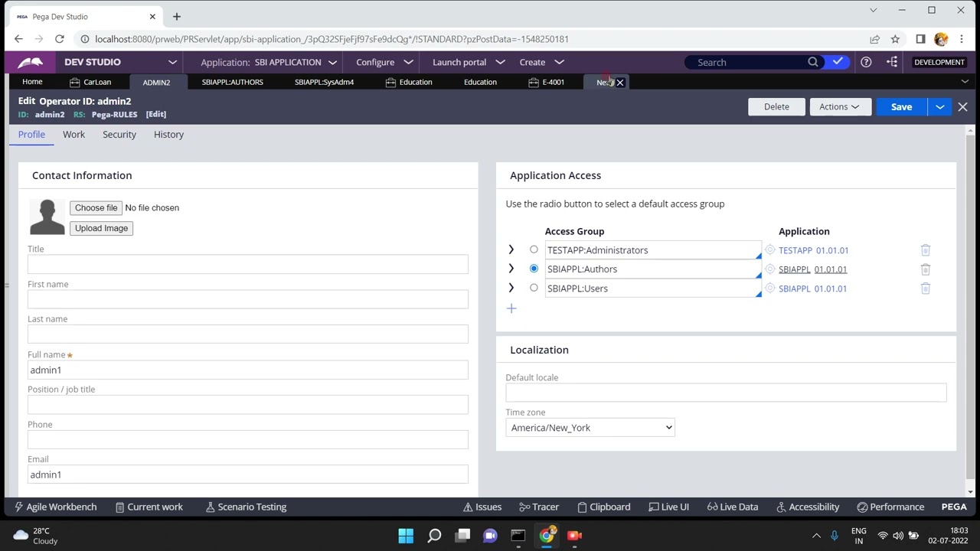The width and height of the screenshot is (980, 551).
Task: Go to the Home tab
Action: click(32, 82)
